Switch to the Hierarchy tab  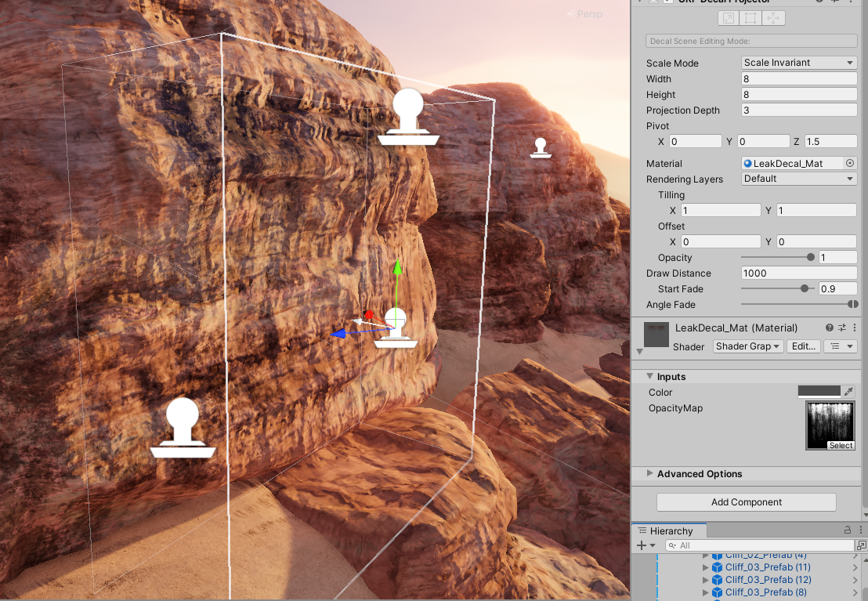671,530
